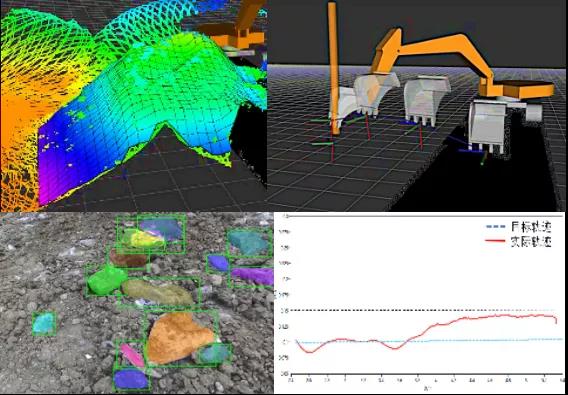Select the tall orange vertical pole
Image resolution: width=568 pixels, height=395 pixels.
(334, 68)
